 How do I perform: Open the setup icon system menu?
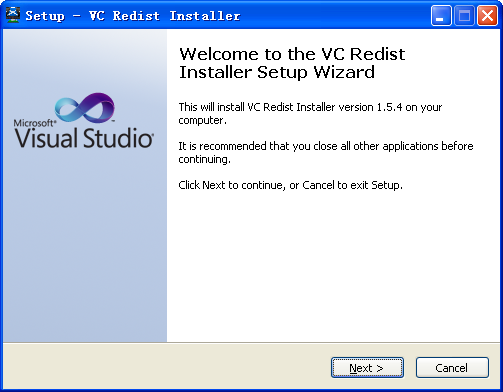coord(13,15)
